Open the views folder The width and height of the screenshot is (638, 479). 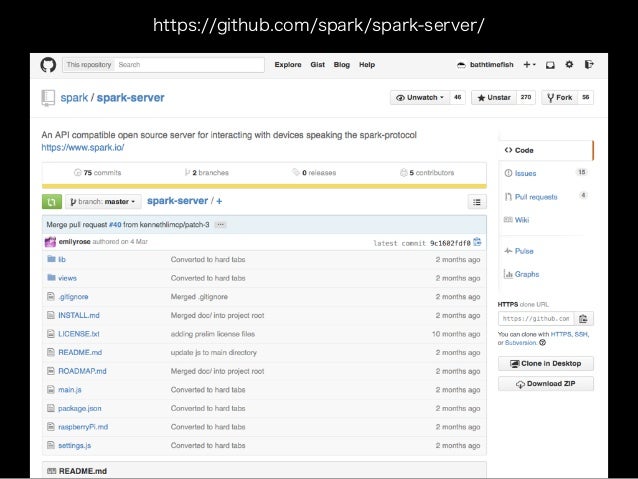click(x=67, y=278)
